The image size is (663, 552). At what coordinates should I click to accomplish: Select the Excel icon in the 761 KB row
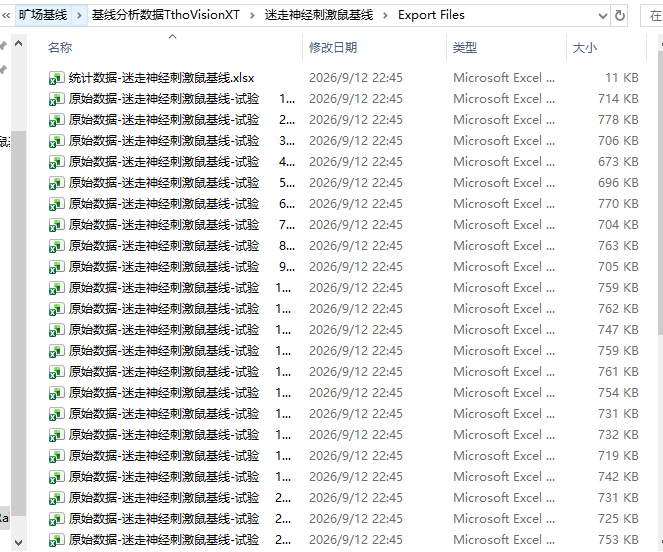point(56,372)
